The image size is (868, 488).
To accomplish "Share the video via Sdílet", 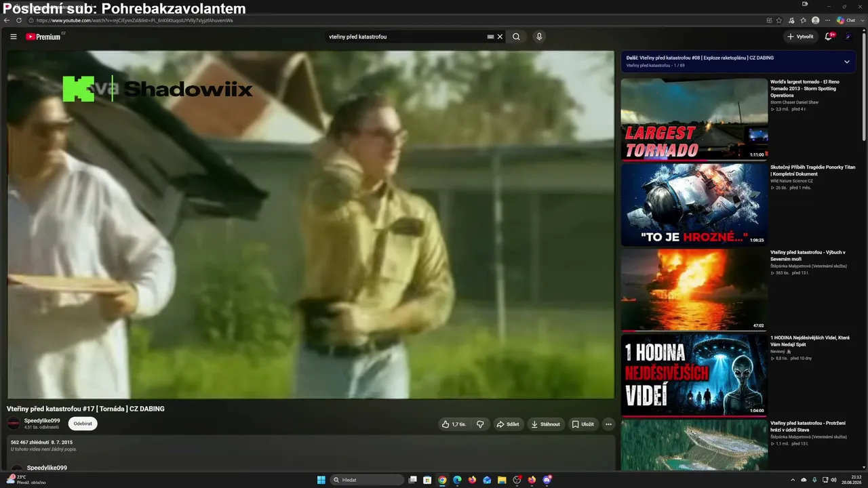I will 508,424.
